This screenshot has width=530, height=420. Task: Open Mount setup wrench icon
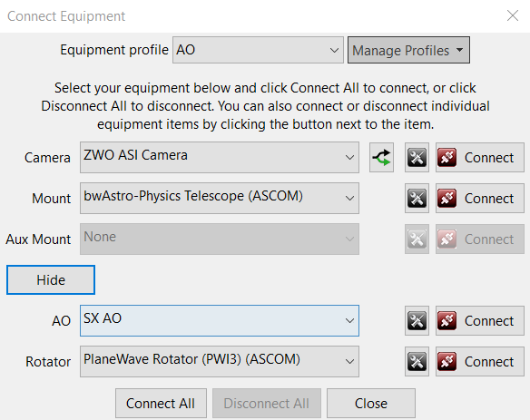(417, 199)
